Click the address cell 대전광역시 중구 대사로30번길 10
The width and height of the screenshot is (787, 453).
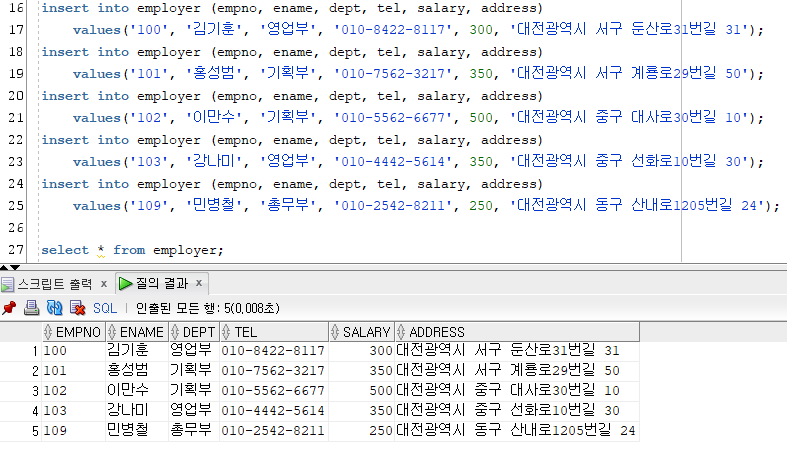click(x=517, y=391)
